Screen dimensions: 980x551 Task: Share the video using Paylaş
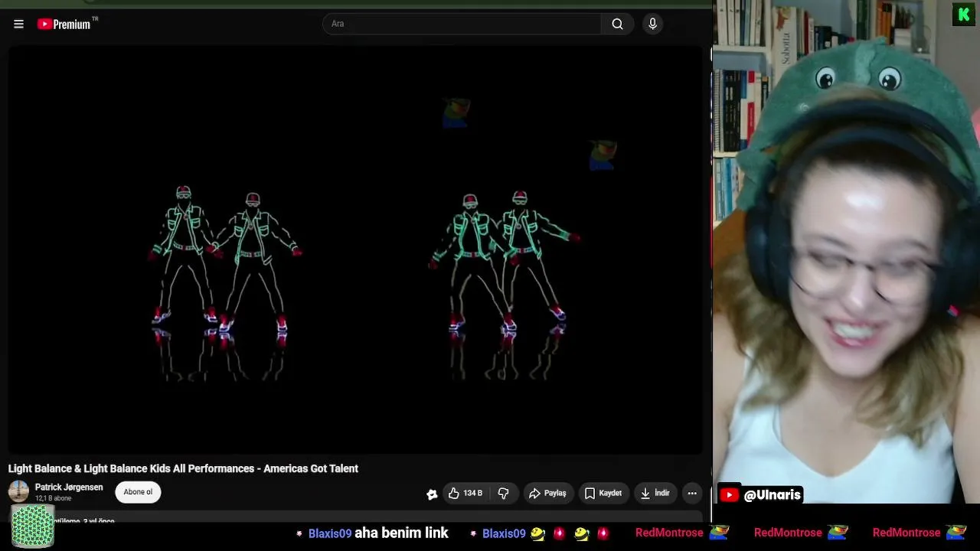(547, 494)
